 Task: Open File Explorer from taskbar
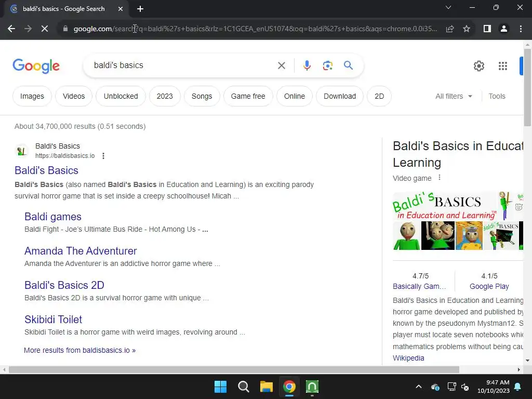pos(267,387)
